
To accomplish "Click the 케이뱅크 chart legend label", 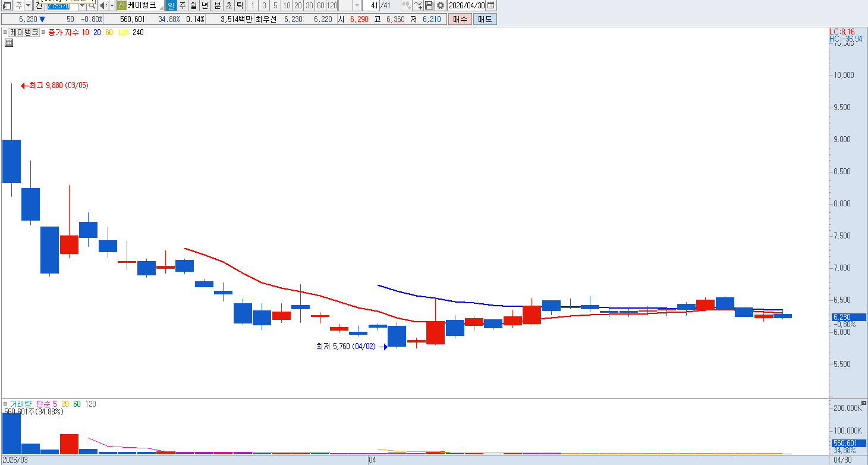I will pos(24,32).
